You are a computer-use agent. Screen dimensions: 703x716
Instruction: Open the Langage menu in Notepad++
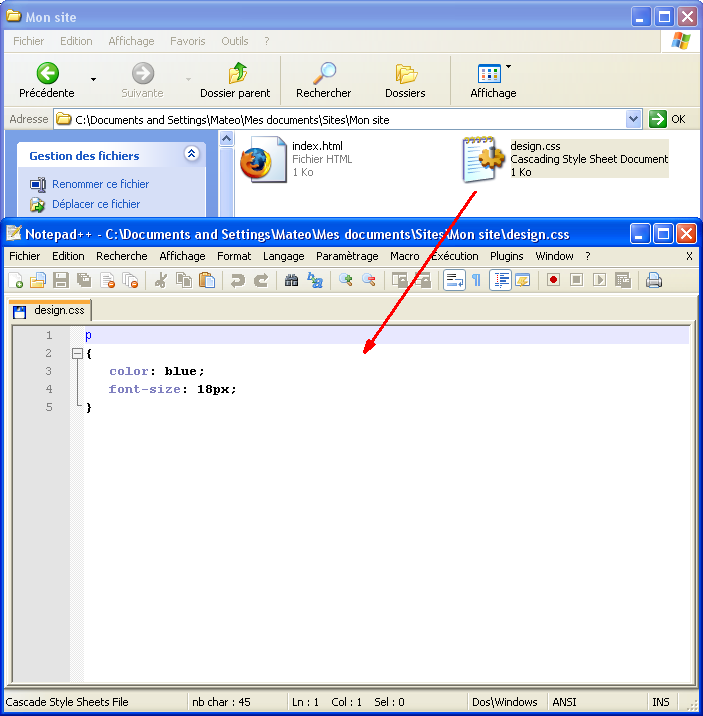pos(283,256)
